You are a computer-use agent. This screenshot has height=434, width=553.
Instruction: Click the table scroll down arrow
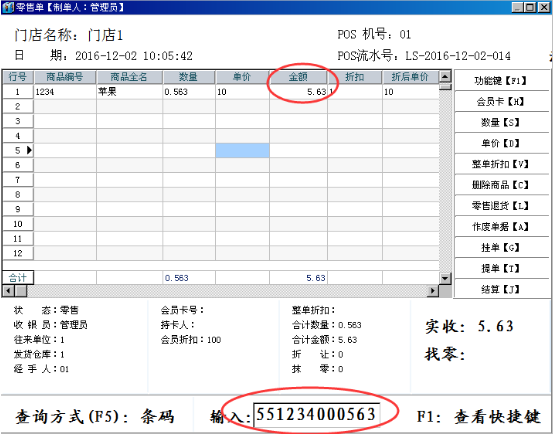click(x=445, y=278)
